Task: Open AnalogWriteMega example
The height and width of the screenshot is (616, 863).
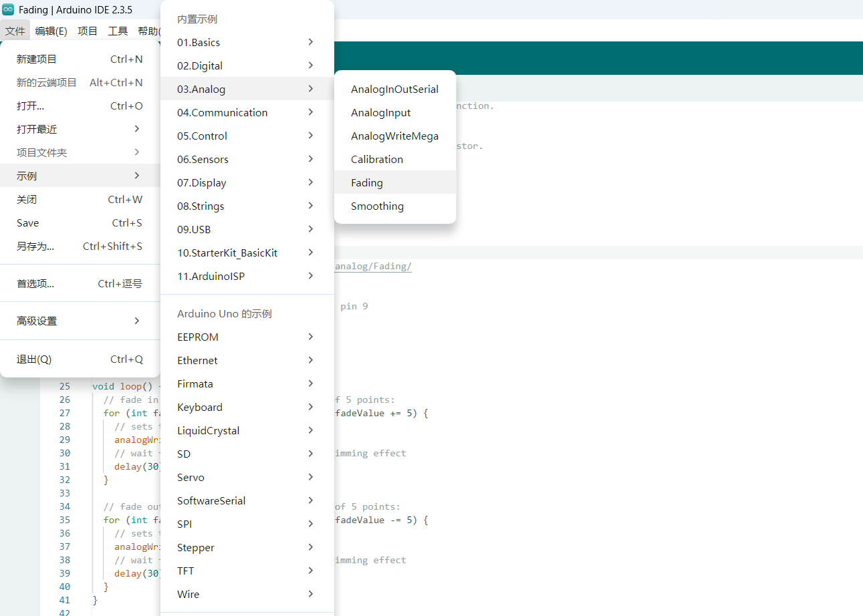Action: point(395,136)
